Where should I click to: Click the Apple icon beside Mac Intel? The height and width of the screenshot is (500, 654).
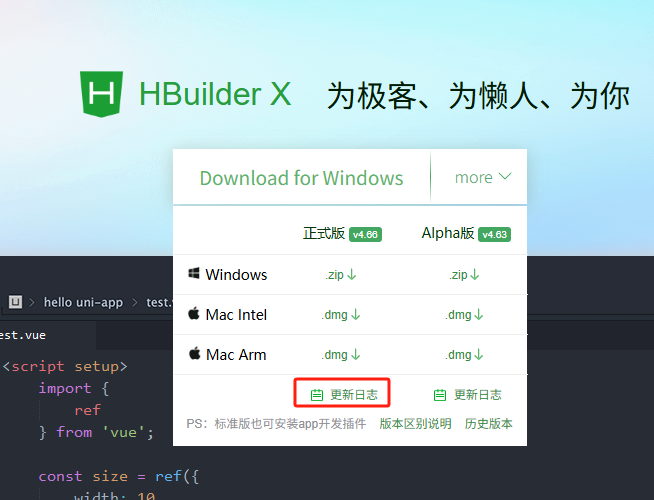point(194,313)
